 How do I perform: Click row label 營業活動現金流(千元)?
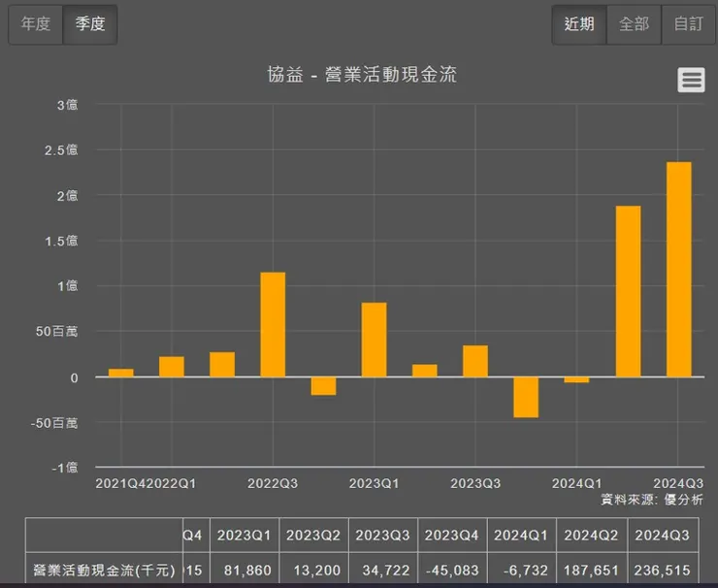104,571
